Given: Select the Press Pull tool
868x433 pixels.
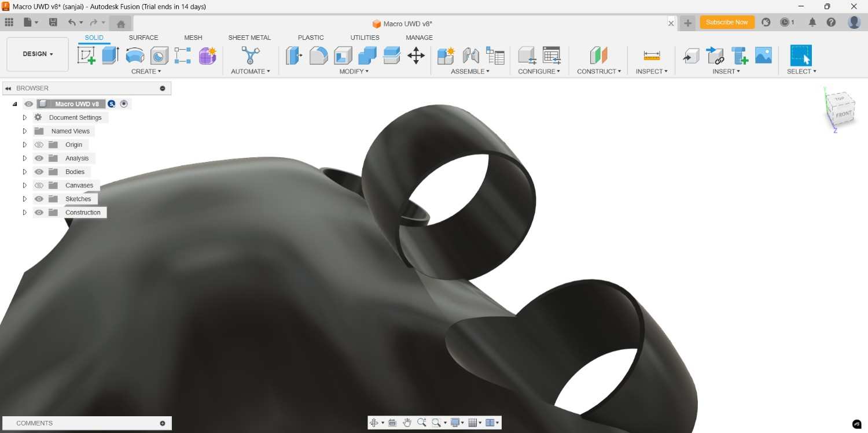Looking at the screenshot, I should pos(294,55).
